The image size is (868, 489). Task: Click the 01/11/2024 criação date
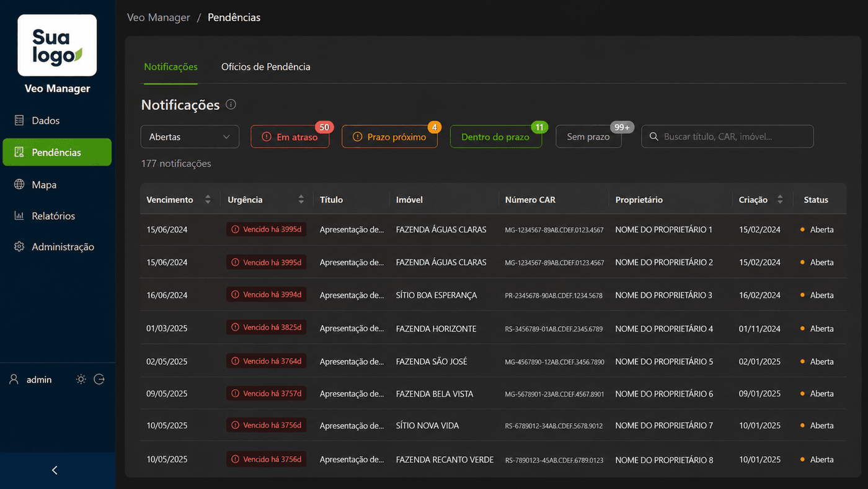pos(759,329)
